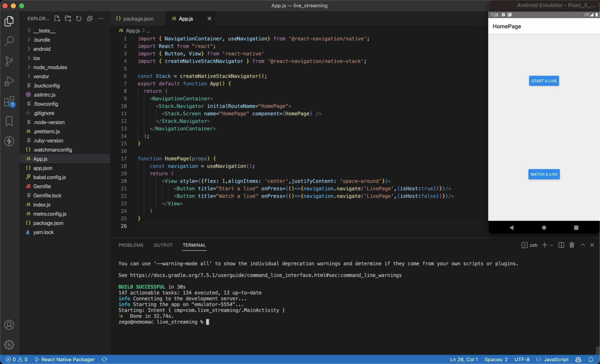
Task: Click the split terminal icon
Action: click(x=561, y=245)
